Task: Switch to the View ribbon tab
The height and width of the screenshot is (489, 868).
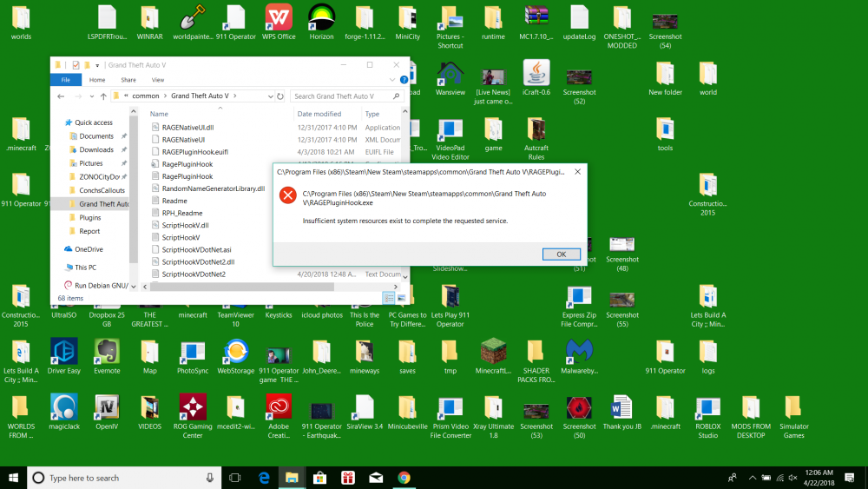Action: point(158,80)
